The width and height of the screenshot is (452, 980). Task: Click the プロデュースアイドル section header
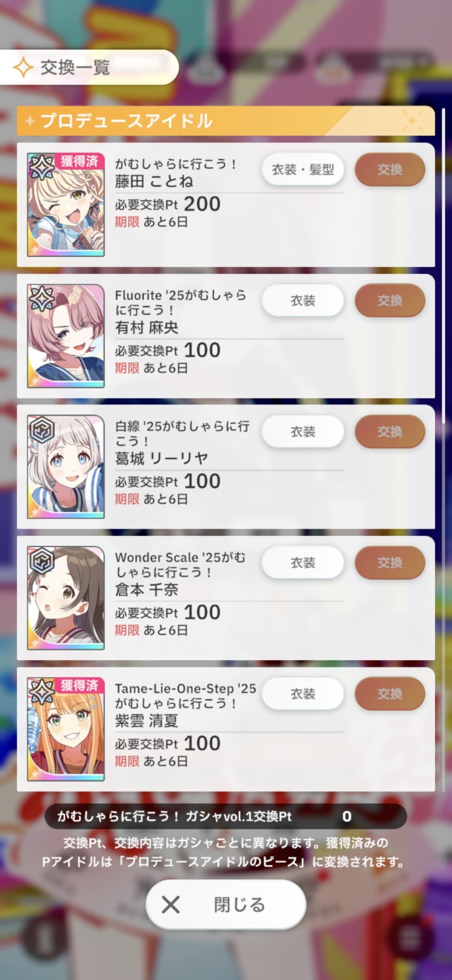click(x=226, y=121)
